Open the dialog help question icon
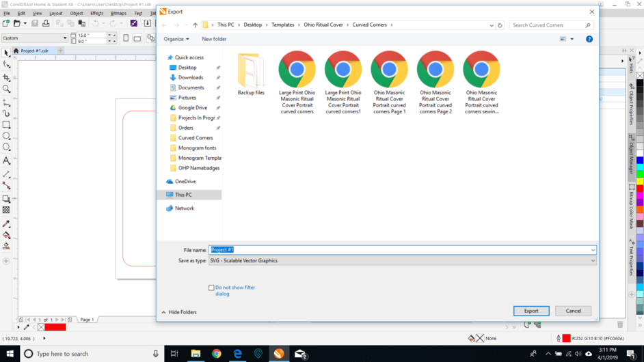This screenshot has width=644, height=362. pyautogui.click(x=589, y=39)
